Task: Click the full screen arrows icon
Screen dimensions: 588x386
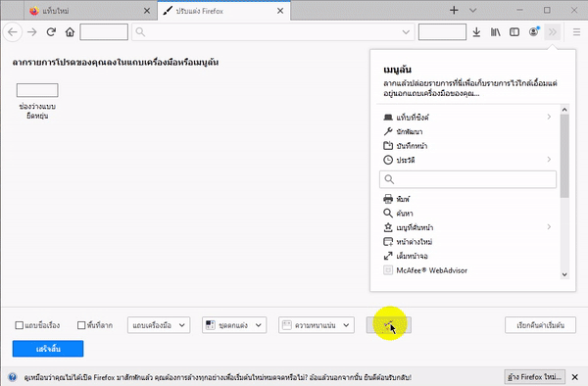Action: pos(388,256)
